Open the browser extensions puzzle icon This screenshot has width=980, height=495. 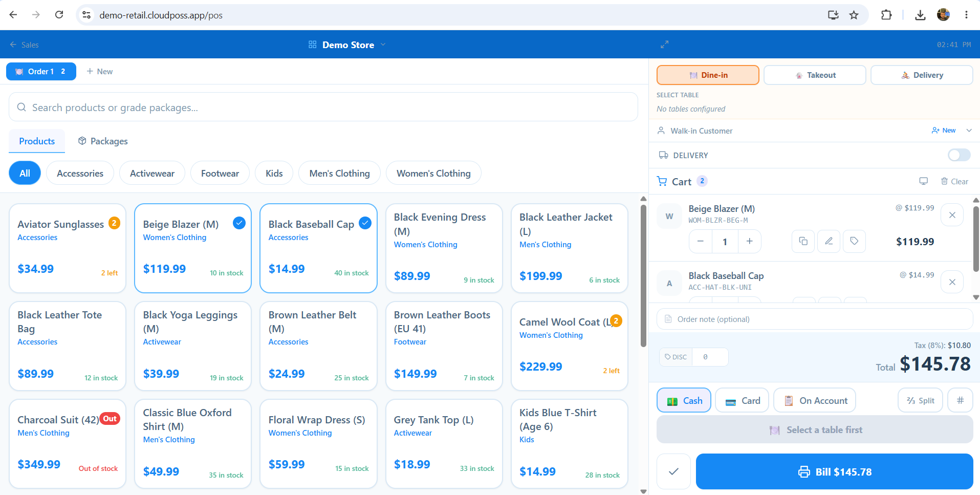[886, 15]
